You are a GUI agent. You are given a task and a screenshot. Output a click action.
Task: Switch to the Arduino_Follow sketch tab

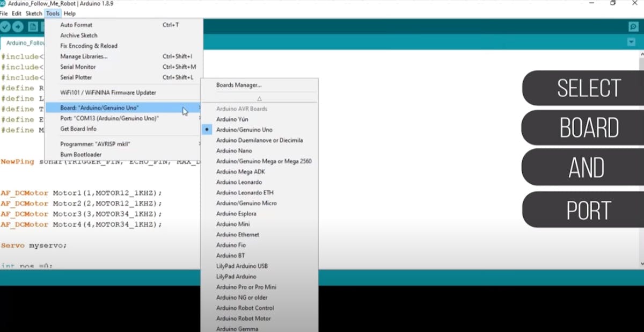pos(24,43)
